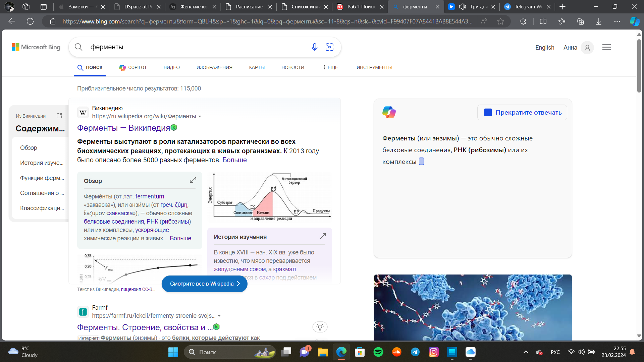Open blue enzyme molecule image
The height and width of the screenshot is (362, 644).
(x=473, y=307)
